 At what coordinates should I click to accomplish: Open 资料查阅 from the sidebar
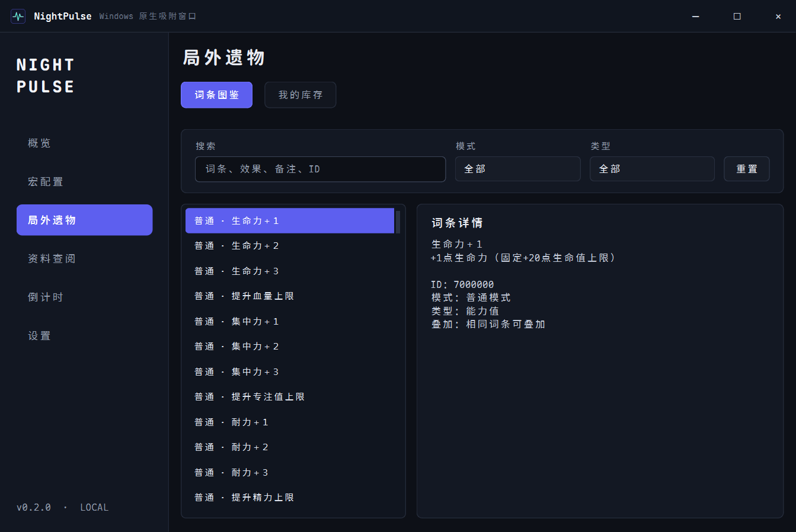85,258
